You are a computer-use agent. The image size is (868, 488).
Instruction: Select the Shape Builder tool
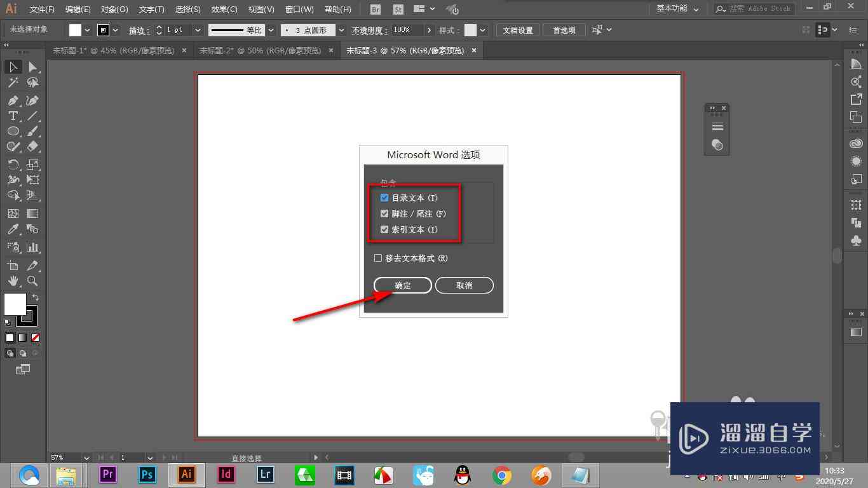pos(13,195)
